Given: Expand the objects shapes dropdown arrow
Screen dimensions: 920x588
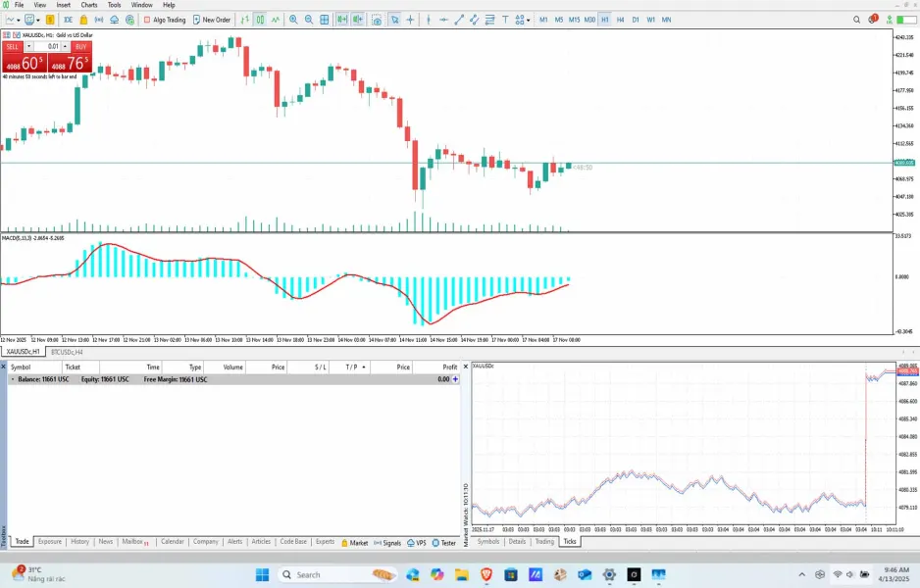Looking at the screenshot, I should pos(529,20).
